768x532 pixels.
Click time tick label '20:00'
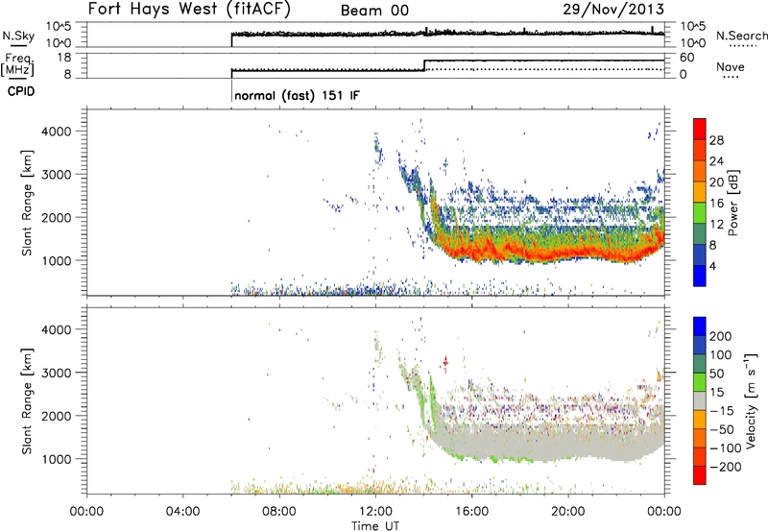pos(568,512)
